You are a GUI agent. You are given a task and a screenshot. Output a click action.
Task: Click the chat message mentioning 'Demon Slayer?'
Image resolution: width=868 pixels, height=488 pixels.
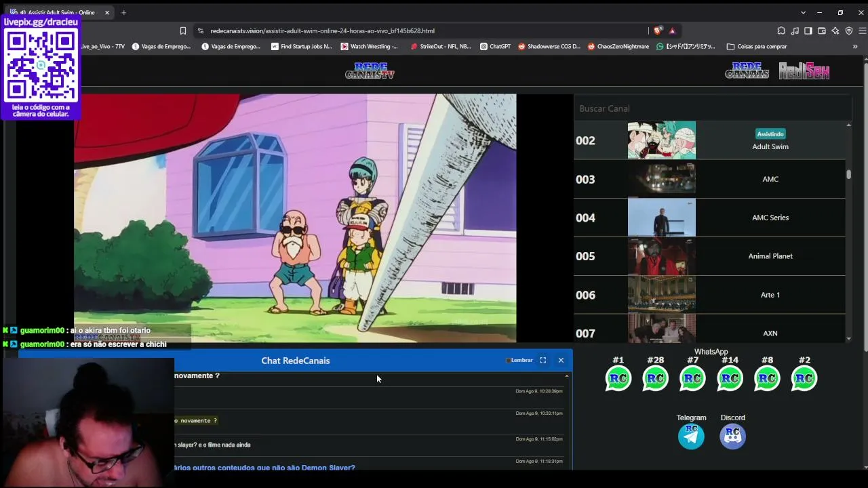pyautogui.click(x=264, y=467)
